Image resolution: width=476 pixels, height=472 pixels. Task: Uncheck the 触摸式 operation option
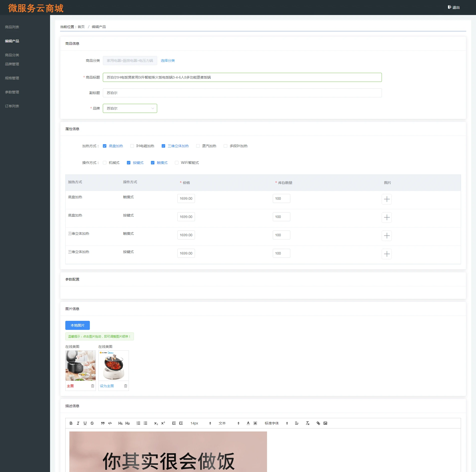coord(153,163)
